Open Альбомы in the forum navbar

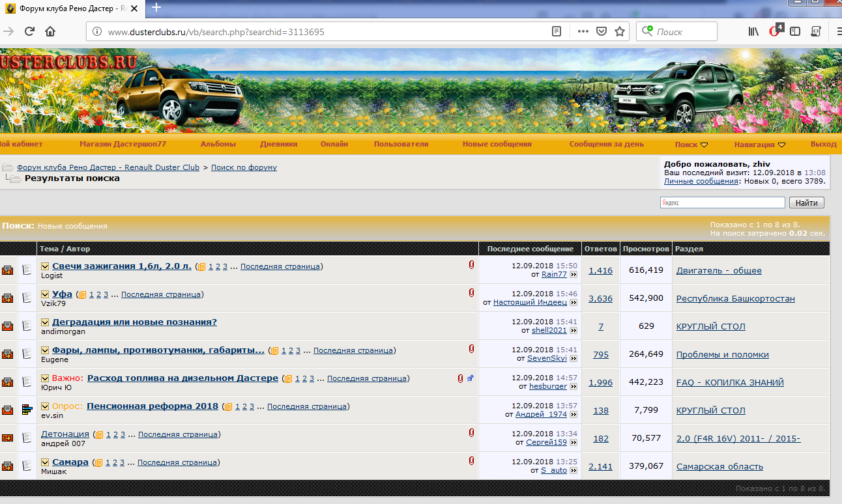(x=218, y=144)
